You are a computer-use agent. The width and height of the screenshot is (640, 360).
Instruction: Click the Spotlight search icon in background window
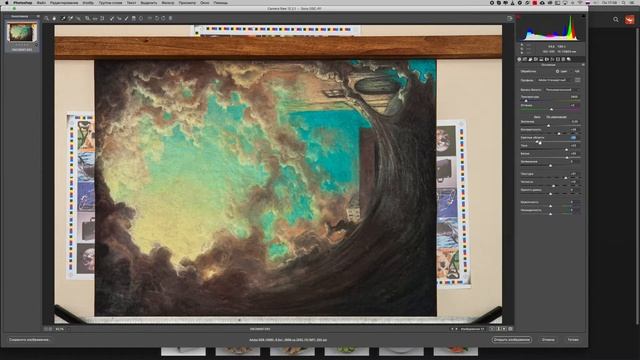tap(616, 19)
